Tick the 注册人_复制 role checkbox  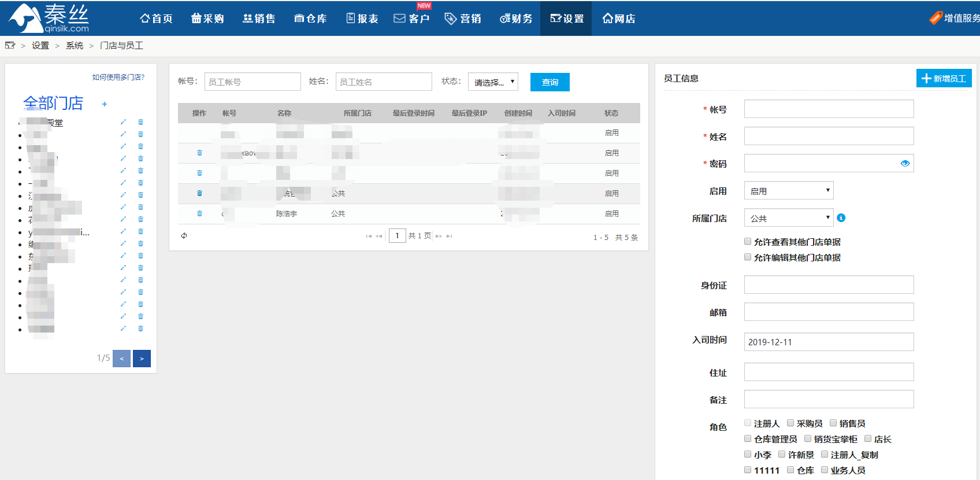tap(825, 454)
